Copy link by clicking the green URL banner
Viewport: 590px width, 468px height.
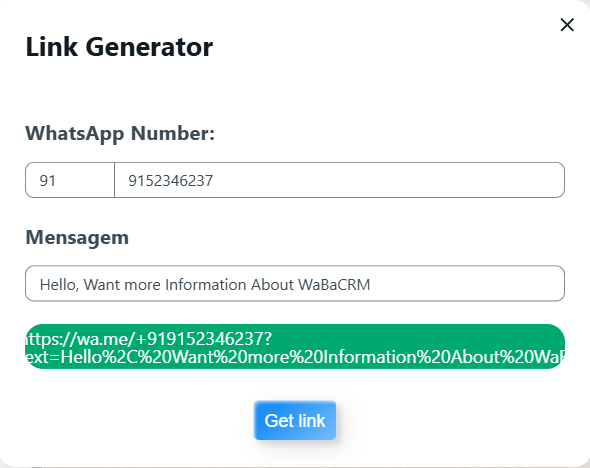(295, 346)
